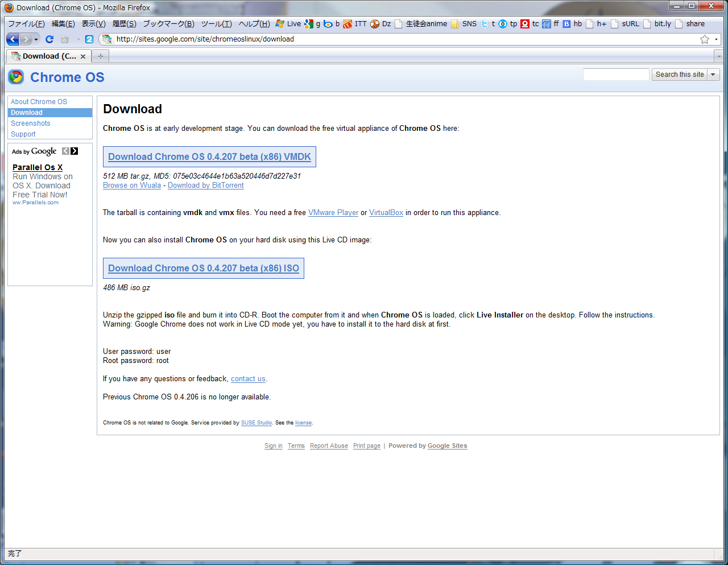Click the Search this site button
Screen dimensions: 728x565
680,75
